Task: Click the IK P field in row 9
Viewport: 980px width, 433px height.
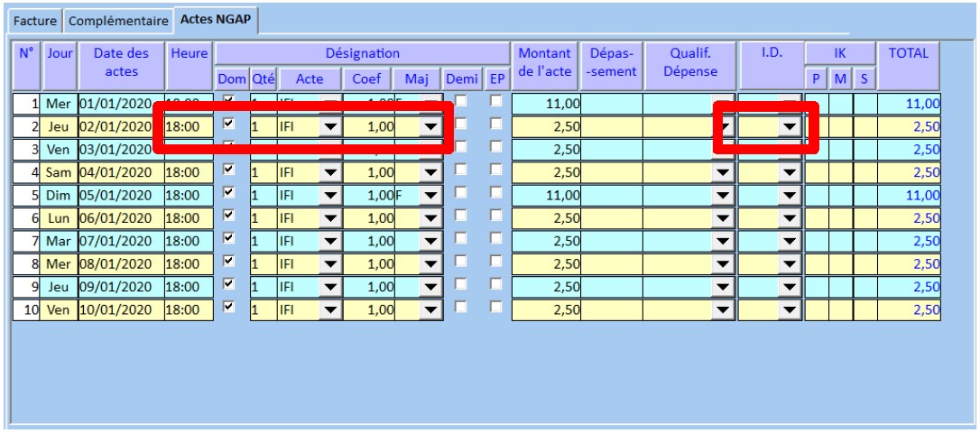Action: click(817, 288)
